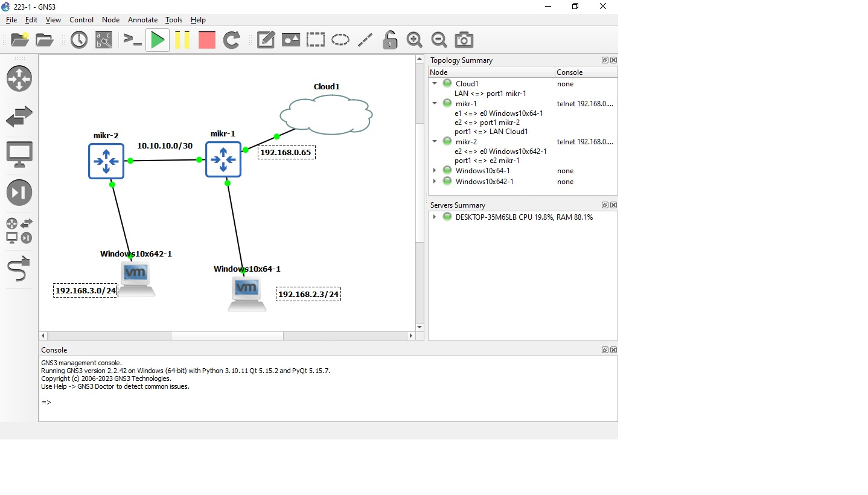Start all nodes with green play button
The height and width of the screenshot is (495, 868).
click(158, 40)
